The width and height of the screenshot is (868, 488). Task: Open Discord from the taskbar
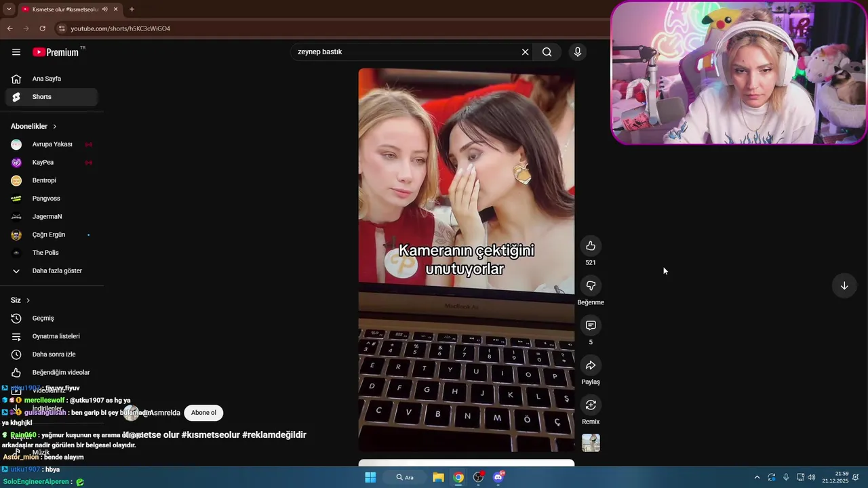(x=498, y=477)
